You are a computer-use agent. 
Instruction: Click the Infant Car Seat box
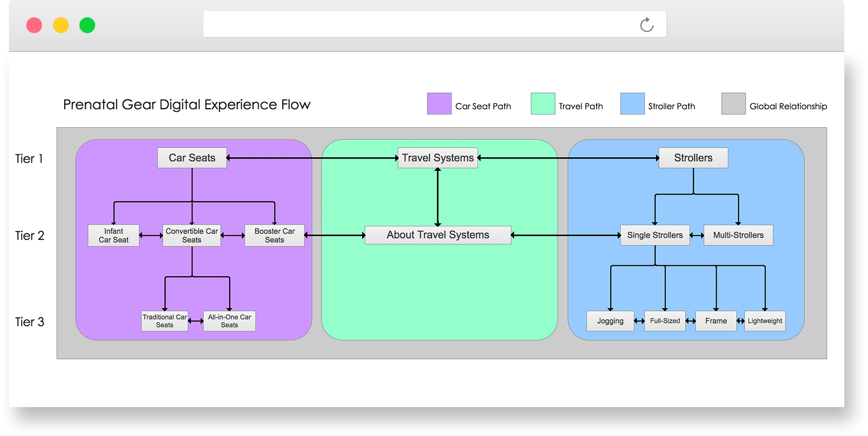tap(114, 235)
